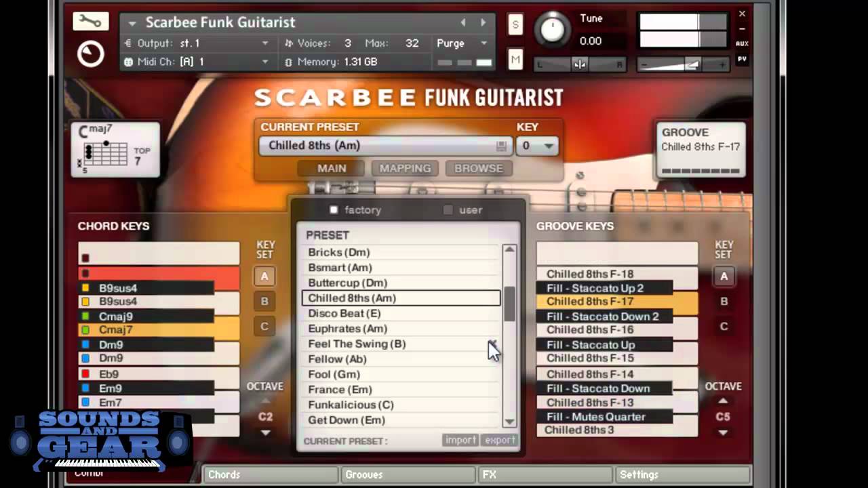This screenshot has height=488, width=868.
Task: Save preset using disk icon
Action: pos(501,146)
